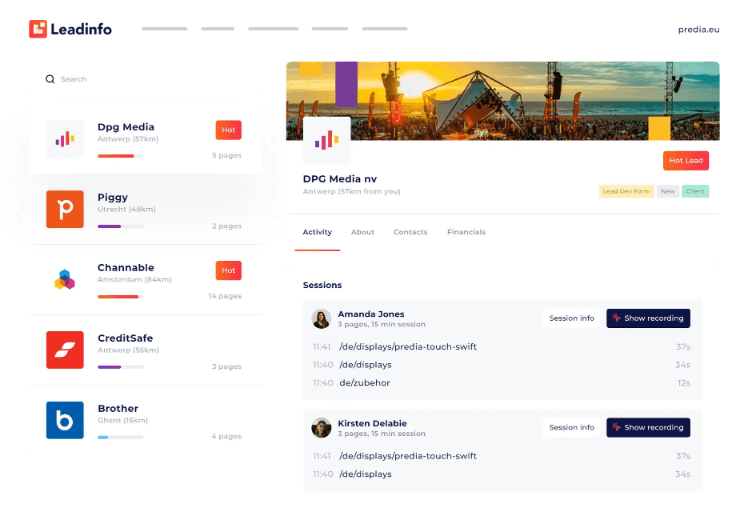741x518 pixels.
Task: Click the Hot Lead button
Action: [x=686, y=161]
